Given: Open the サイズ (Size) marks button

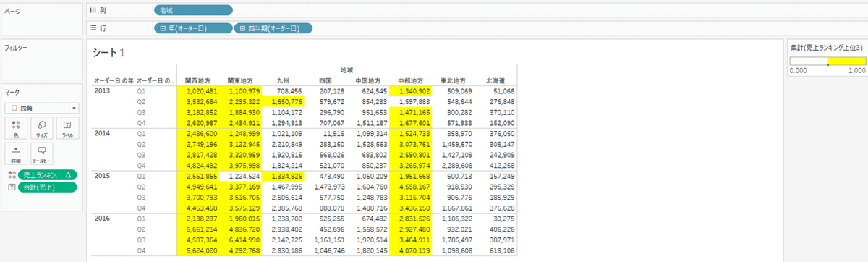Looking at the screenshot, I should click(x=41, y=129).
